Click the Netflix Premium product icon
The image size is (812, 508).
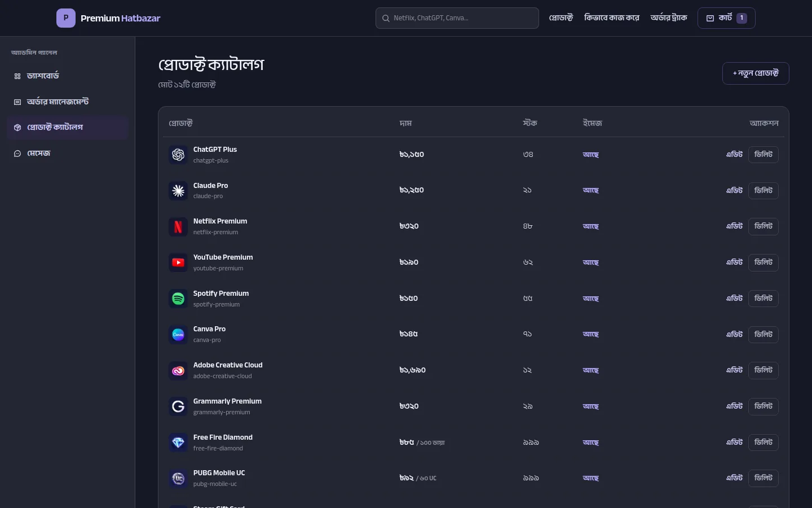178,226
